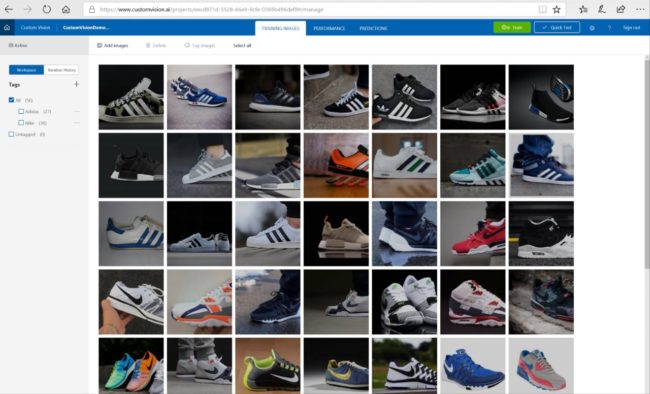Click Sign out
The image size is (650, 394).
631,28
